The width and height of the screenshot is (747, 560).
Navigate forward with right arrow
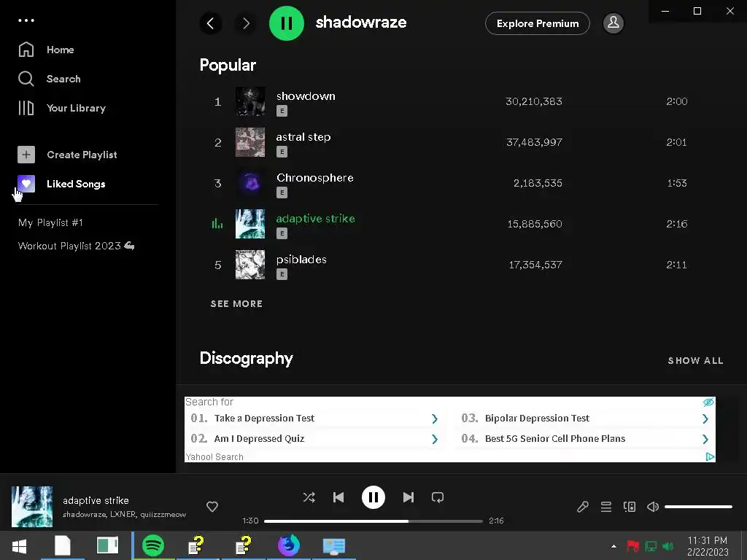(x=246, y=23)
